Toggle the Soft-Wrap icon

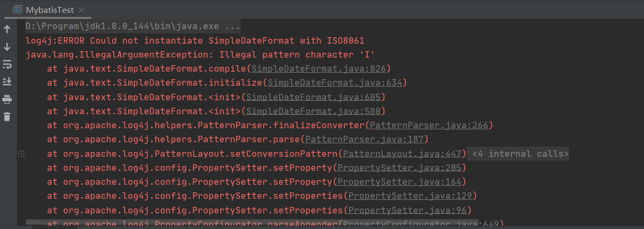pyautogui.click(x=7, y=65)
